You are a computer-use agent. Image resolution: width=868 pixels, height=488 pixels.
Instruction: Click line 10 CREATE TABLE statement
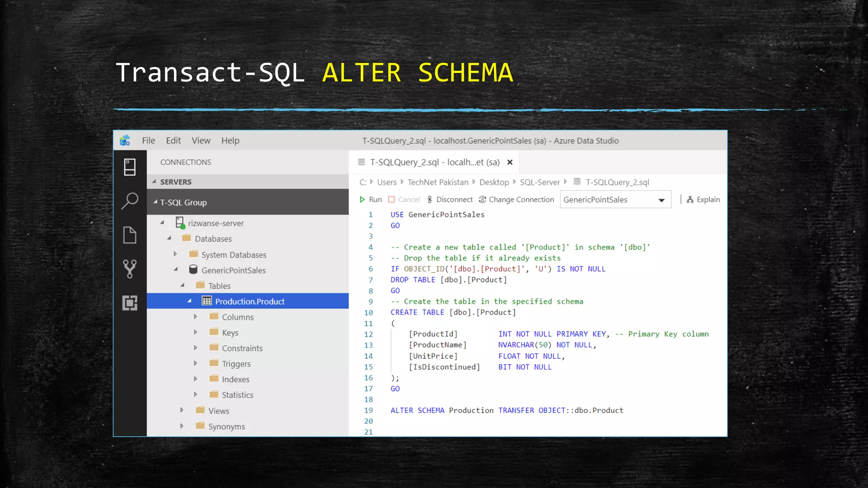453,313
